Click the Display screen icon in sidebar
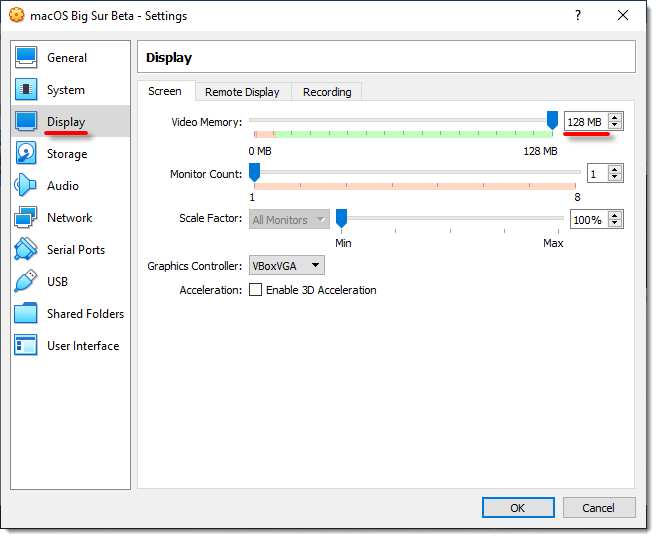This screenshot has height=539, width=657. tap(26, 121)
